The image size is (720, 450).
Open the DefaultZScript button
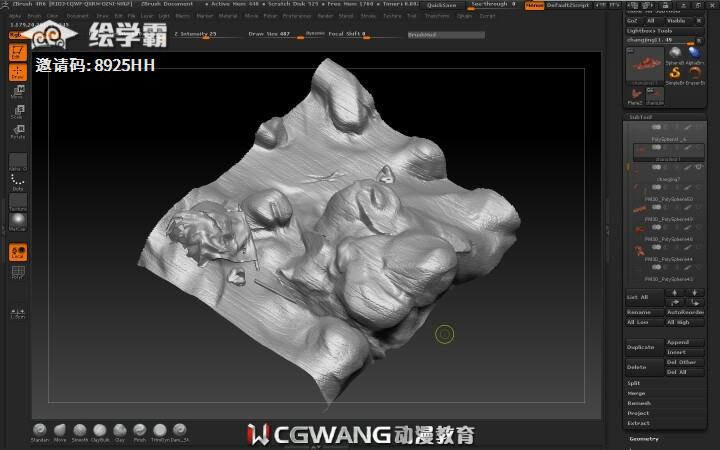(x=568, y=6)
